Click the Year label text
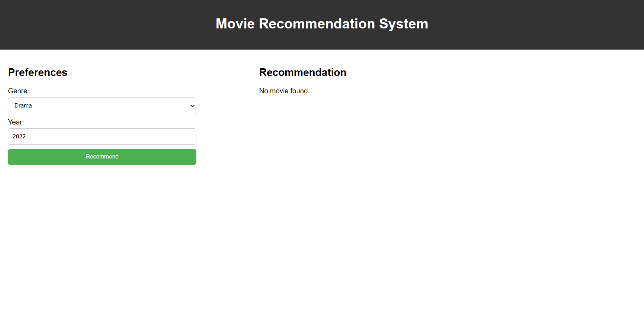644x309 pixels. pos(16,122)
